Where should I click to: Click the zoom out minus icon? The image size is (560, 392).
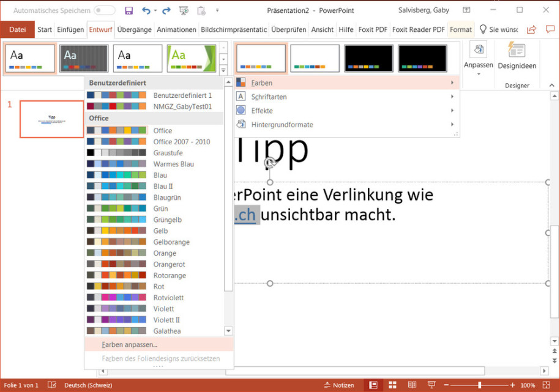pyautogui.click(x=446, y=385)
